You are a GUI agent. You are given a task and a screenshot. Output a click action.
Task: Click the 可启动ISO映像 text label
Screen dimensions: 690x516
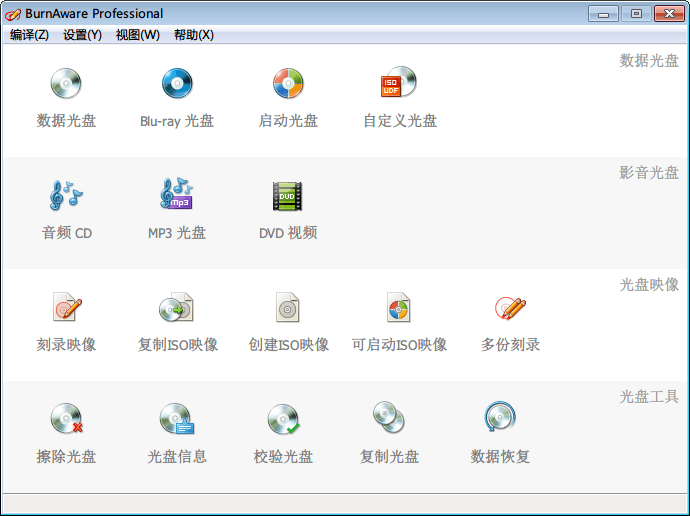tap(400, 344)
